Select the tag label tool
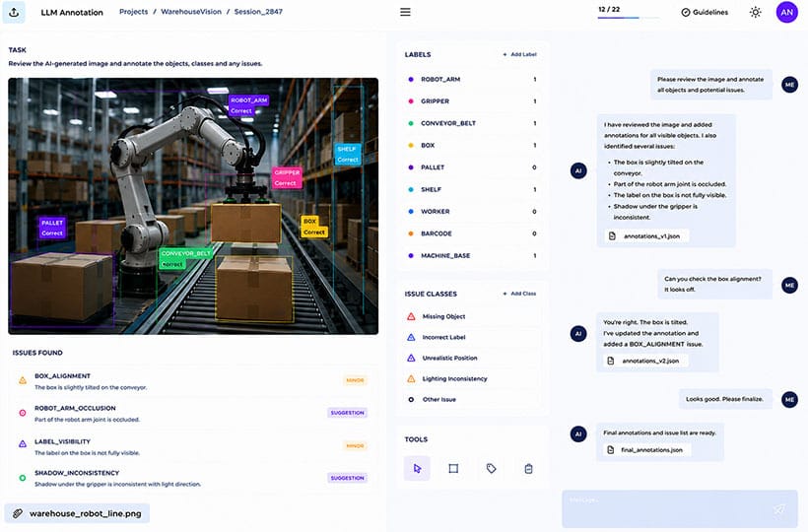The height and width of the screenshot is (532, 808). 491,468
